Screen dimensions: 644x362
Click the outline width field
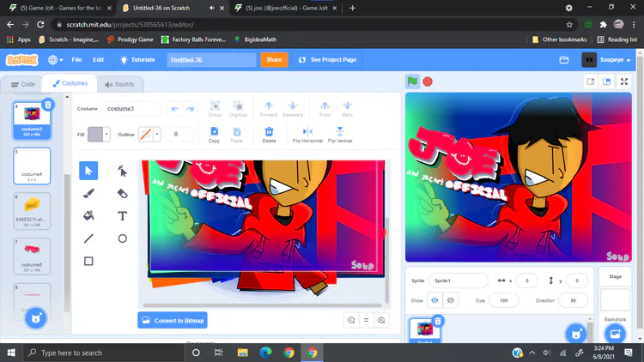[178, 134]
